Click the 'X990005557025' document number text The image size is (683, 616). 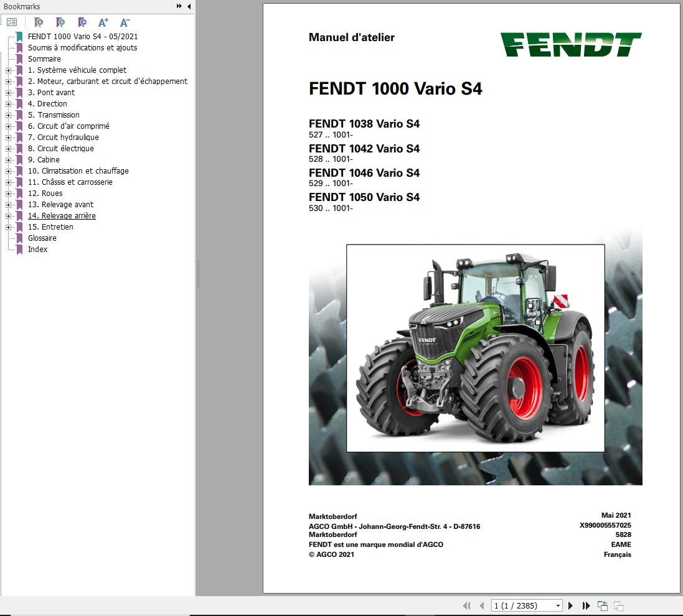[x=605, y=525]
